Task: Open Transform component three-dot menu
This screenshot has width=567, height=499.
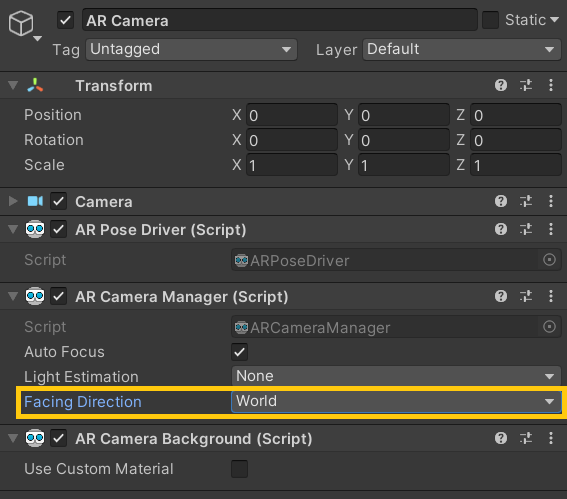Action: pyautogui.click(x=551, y=85)
